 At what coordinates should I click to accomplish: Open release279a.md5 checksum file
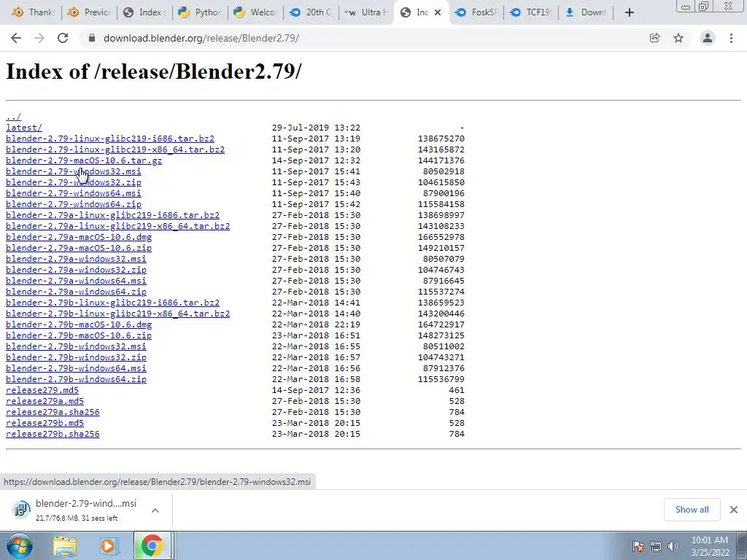pyautogui.click(x=44, y=402)
